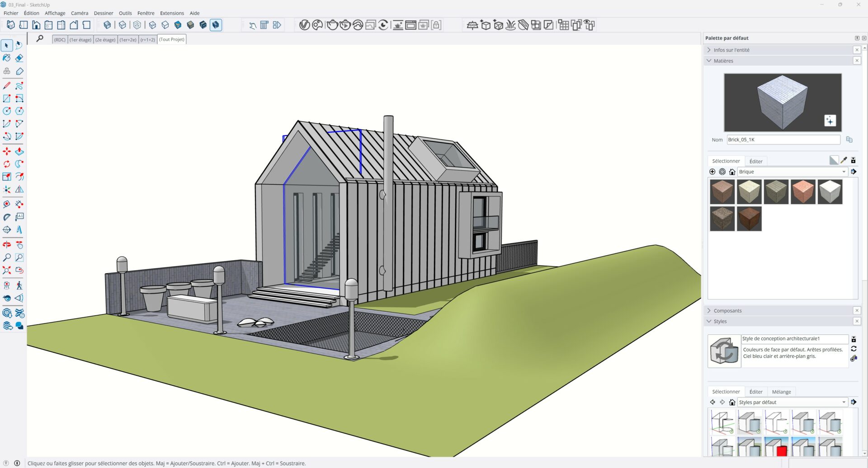Collapse the Matières panel
Viewport: 868px width, 468px height.
click(x=723, y=61)
